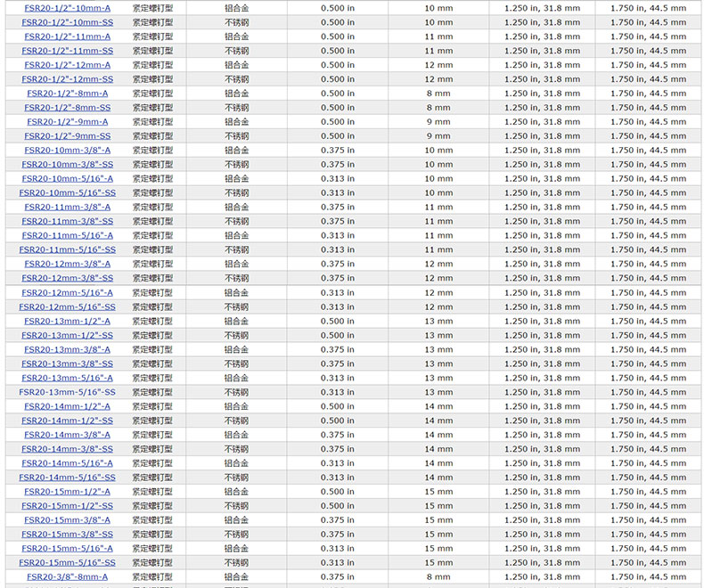Select FSR20-14mm-3/8"-A product link
The width and height of the screenshot is (704, 588).
(x=67, y=436)
